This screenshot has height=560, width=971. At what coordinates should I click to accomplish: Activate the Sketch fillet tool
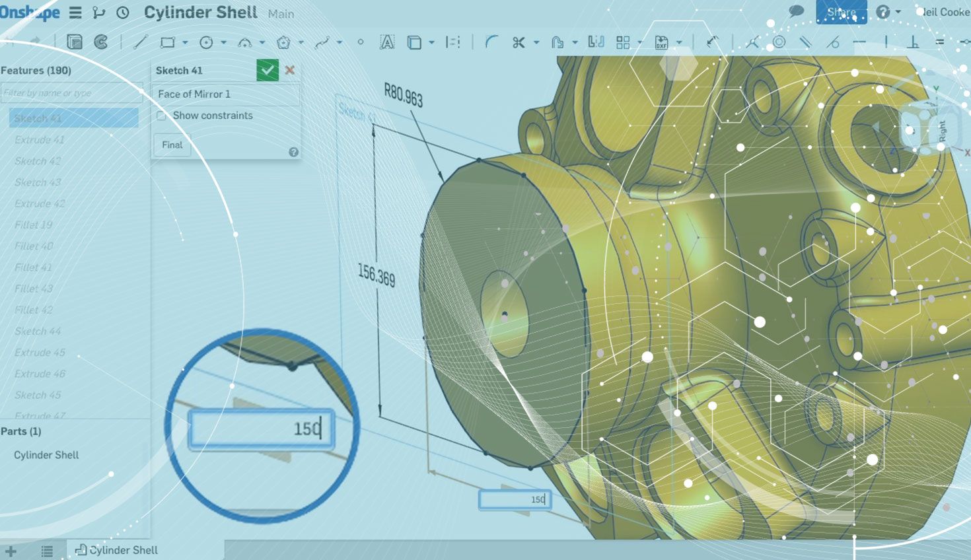pos(491,42)
